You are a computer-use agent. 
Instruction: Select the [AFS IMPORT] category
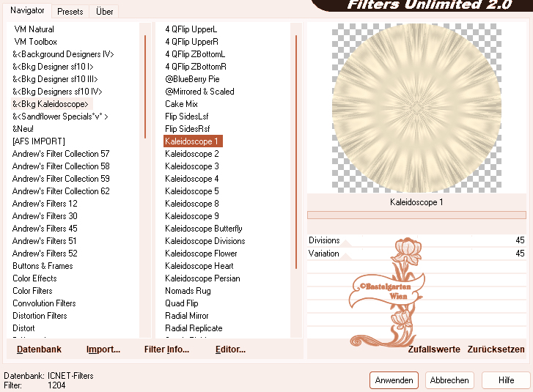pyautogui.click(x=39, y=141)
